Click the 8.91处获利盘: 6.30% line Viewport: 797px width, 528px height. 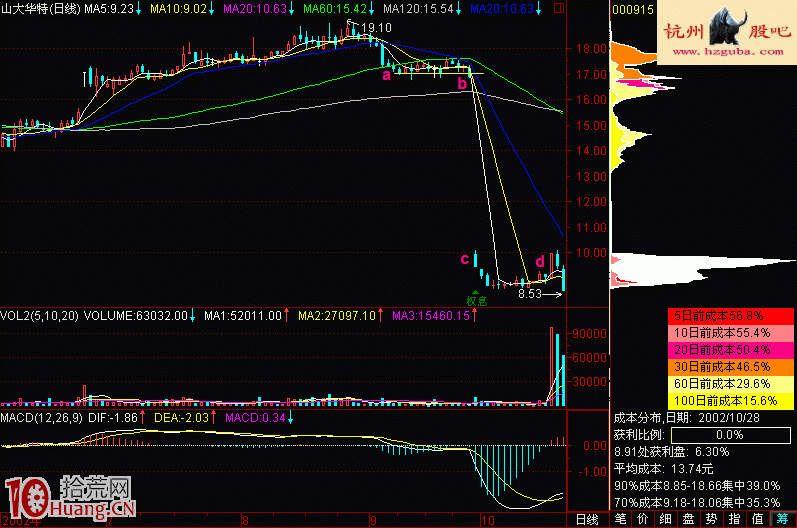coord(671,452)
